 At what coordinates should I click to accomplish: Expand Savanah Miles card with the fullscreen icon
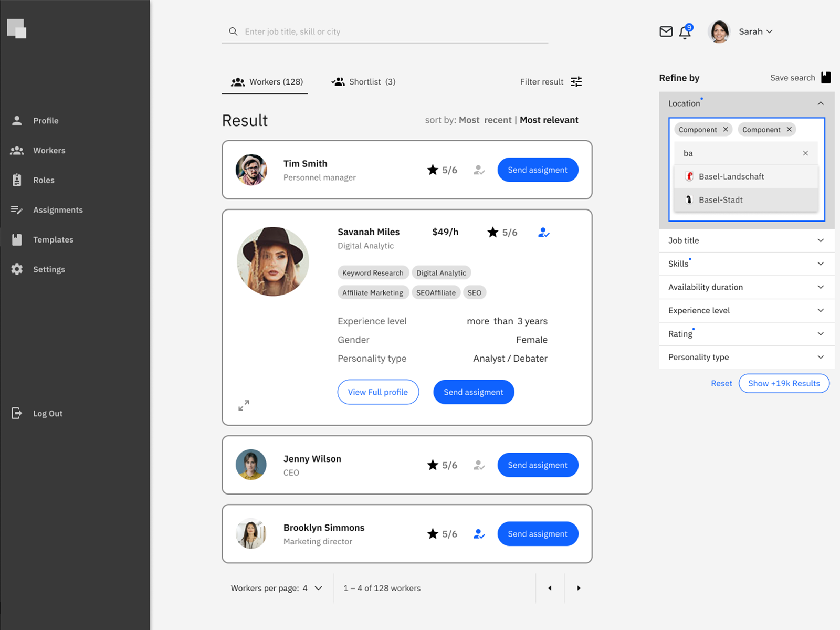point(244,405)
